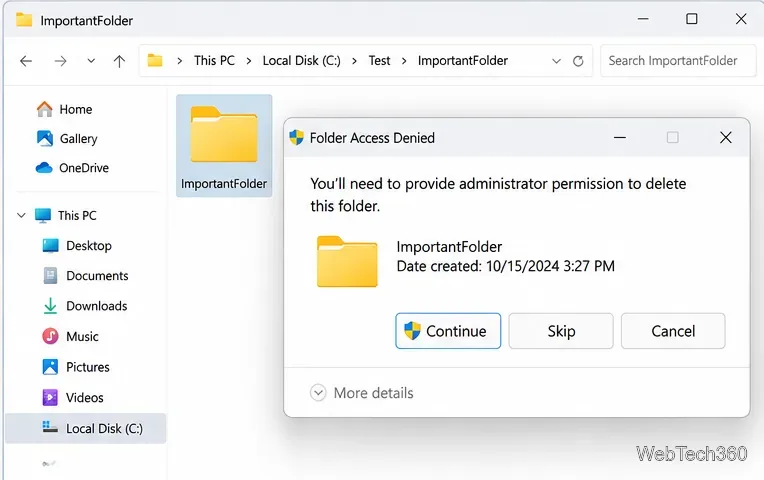Open chevron menu before This PC breadcrumb
Viewport: 764px width, 480px height.
tap(180, 61)
